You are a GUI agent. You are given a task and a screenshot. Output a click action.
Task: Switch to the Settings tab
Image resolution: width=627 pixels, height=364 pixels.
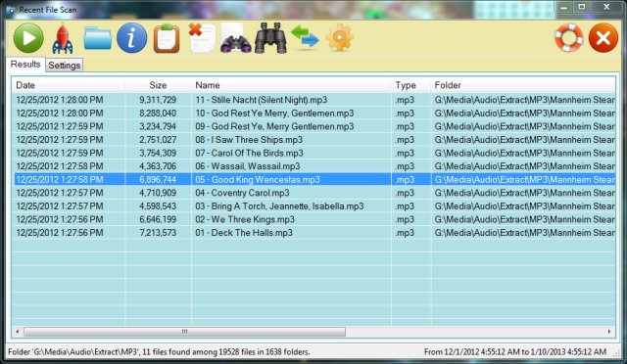[65, 66]
